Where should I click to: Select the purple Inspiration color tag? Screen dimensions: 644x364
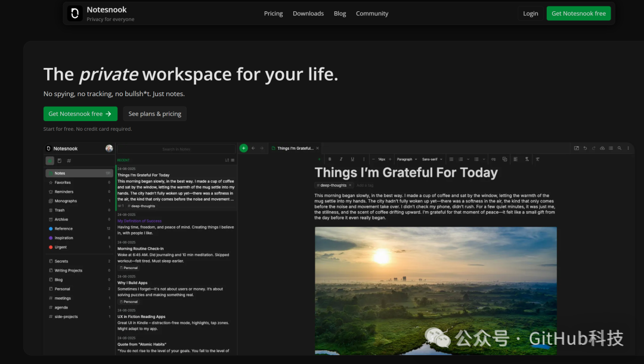pyautogui.click(x=64, y=237)
